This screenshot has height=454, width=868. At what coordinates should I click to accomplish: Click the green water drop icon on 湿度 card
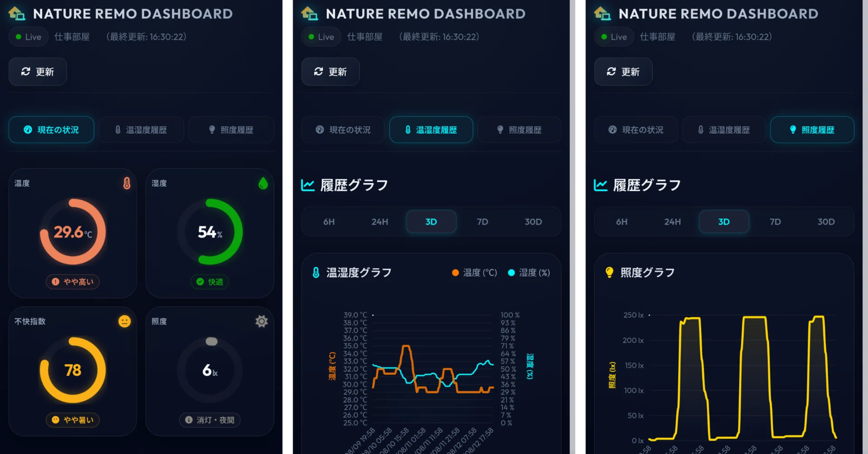coord(263,183)
